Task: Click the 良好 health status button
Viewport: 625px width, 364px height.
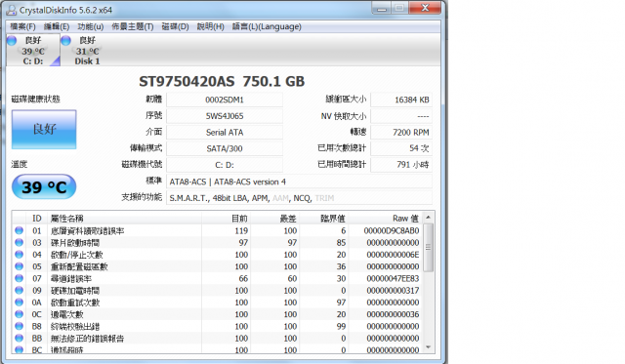Action: pos(44,130)
